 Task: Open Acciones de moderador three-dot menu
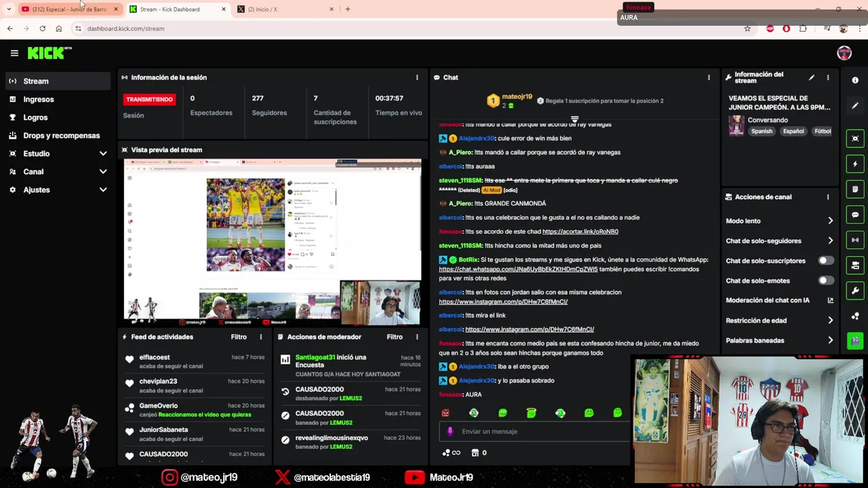pos(416,337)
